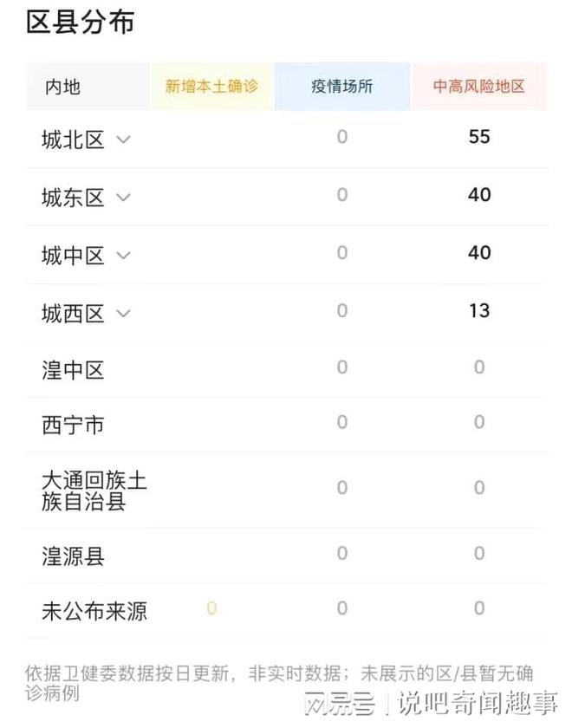The width and height of the screenshot is (572, 728).
Task: Switch to the 新增本土确诊 column tab
Action: click(x=212, y=86)
